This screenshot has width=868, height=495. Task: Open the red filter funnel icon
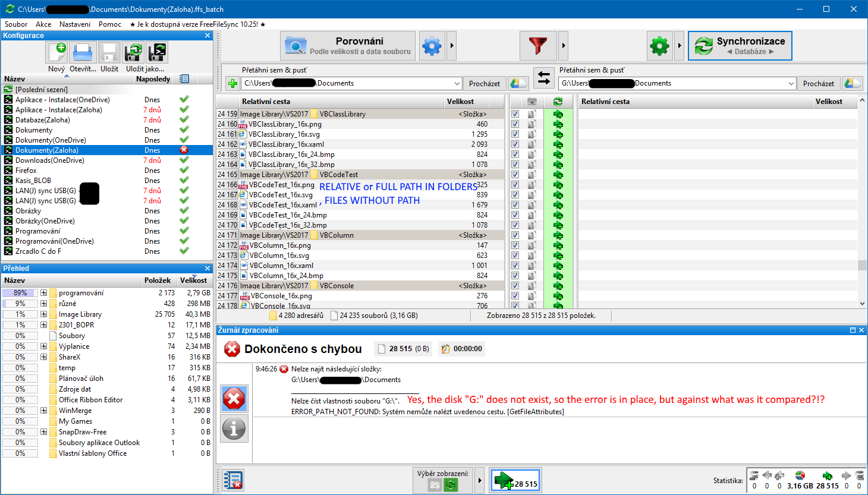click(537, 46)
